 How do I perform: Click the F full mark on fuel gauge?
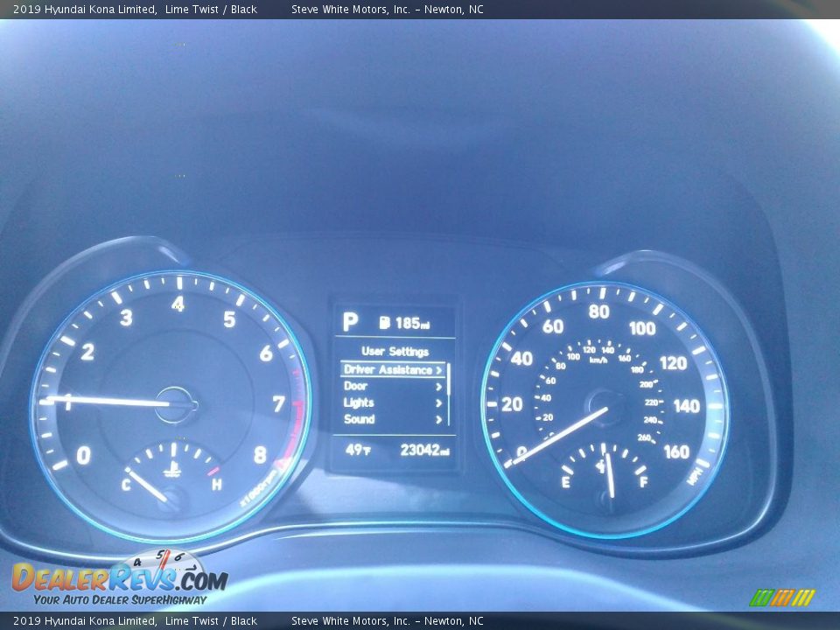click(x=644, y=481)
